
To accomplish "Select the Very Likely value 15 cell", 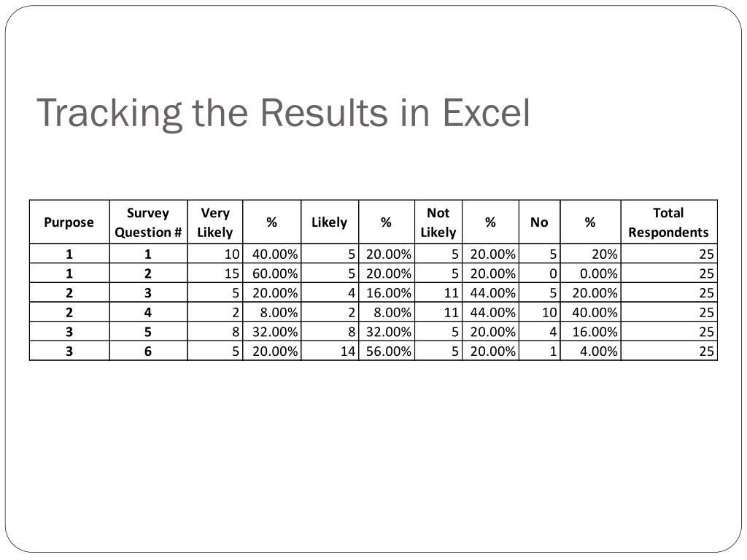I will coord(215,273).
